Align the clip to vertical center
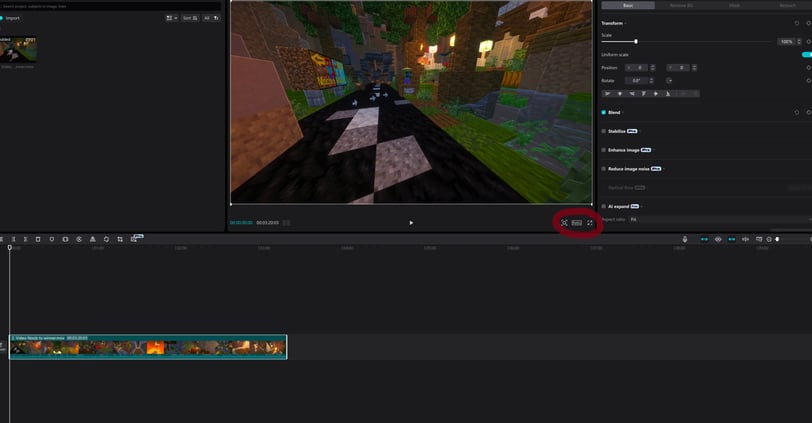 [x=656, y=94]
